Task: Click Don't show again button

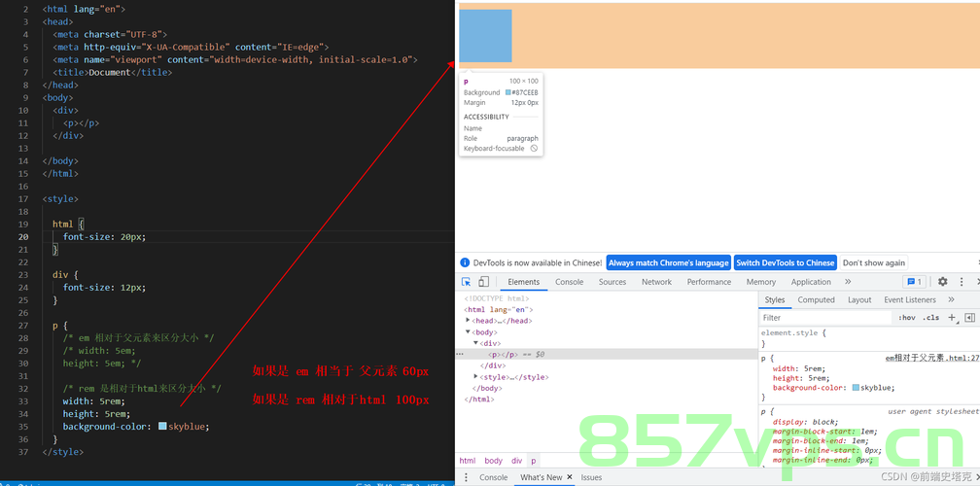Action: [873, 263]
